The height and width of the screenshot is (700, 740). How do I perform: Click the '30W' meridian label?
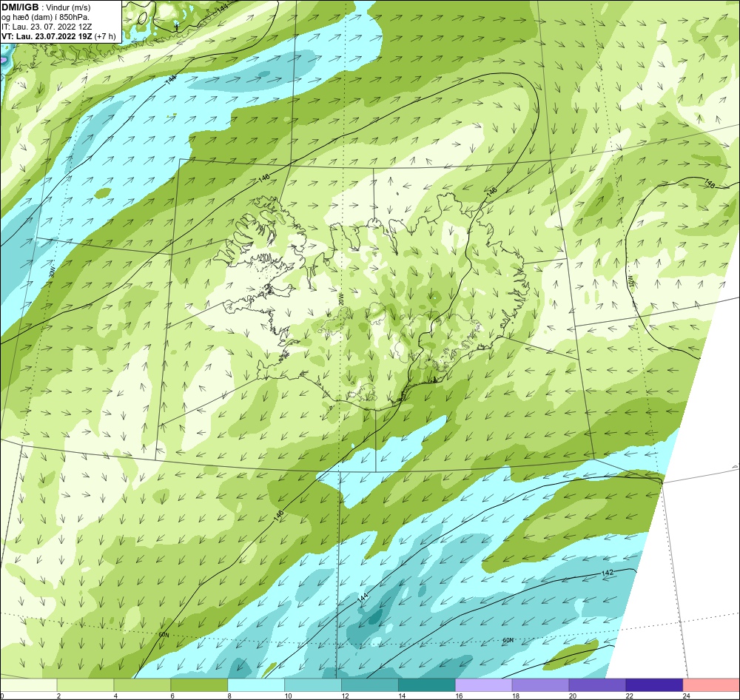[53, 273]
